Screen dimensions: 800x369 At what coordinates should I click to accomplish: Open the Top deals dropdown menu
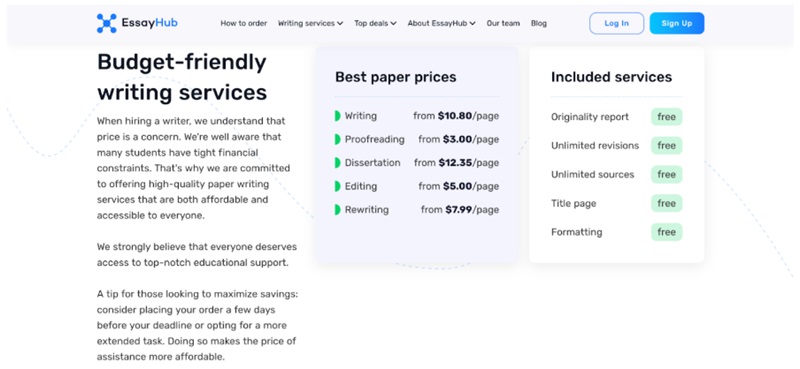pyautogui.click(x=375, y=23)
